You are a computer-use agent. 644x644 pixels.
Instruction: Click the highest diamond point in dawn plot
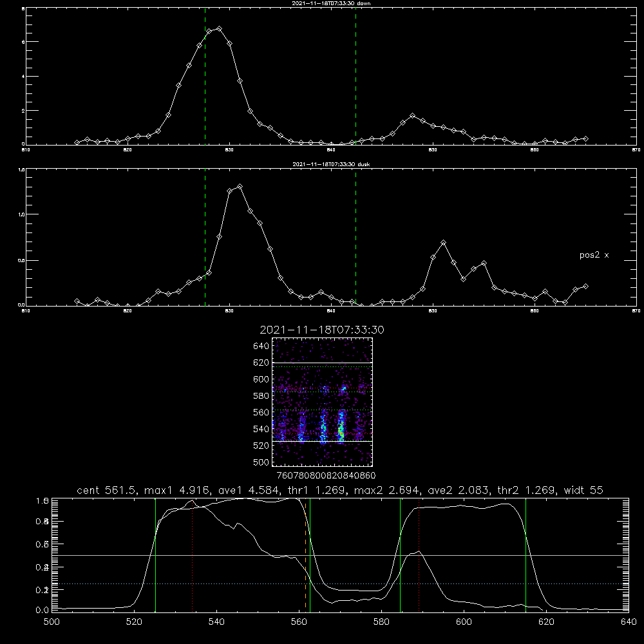(220, 29)
